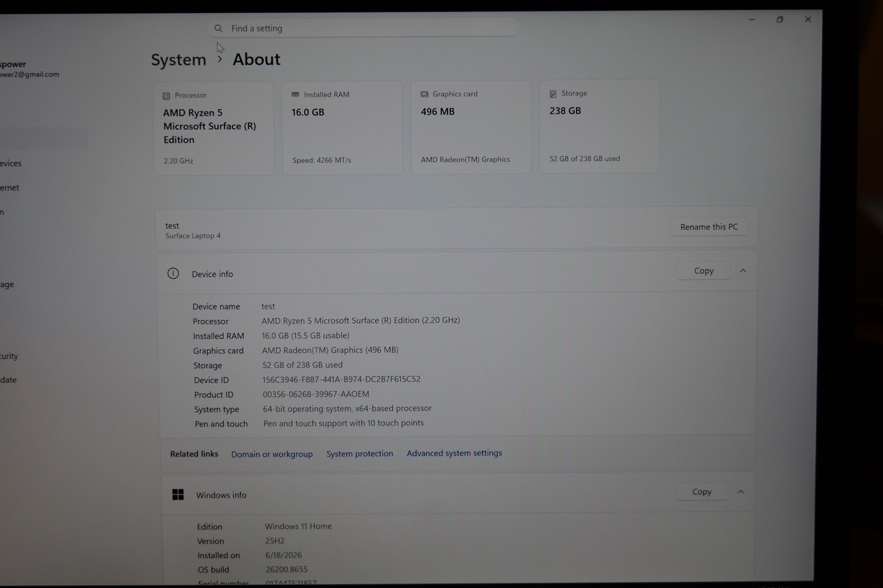The width and height of the screenshot is (883, 588).
Task: Click the Processor chip icon
Action: (166, 96)
